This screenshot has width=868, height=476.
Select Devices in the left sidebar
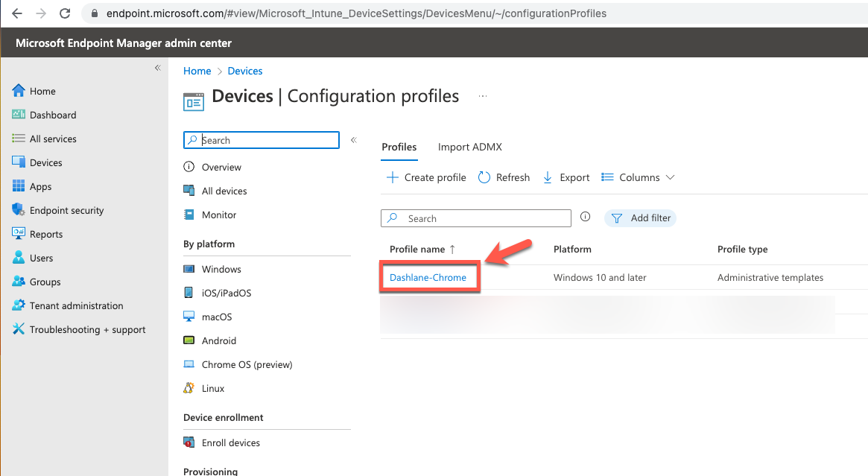click(x=46, y=162)
